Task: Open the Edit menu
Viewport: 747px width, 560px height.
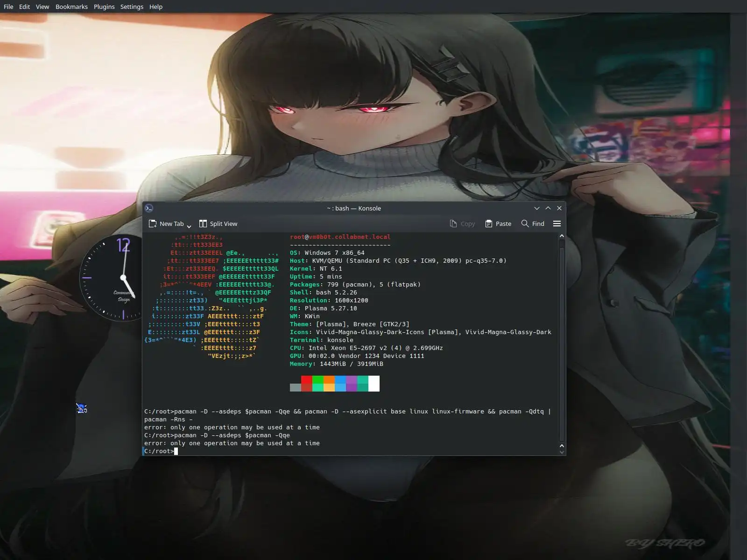Action: (24, 7)
